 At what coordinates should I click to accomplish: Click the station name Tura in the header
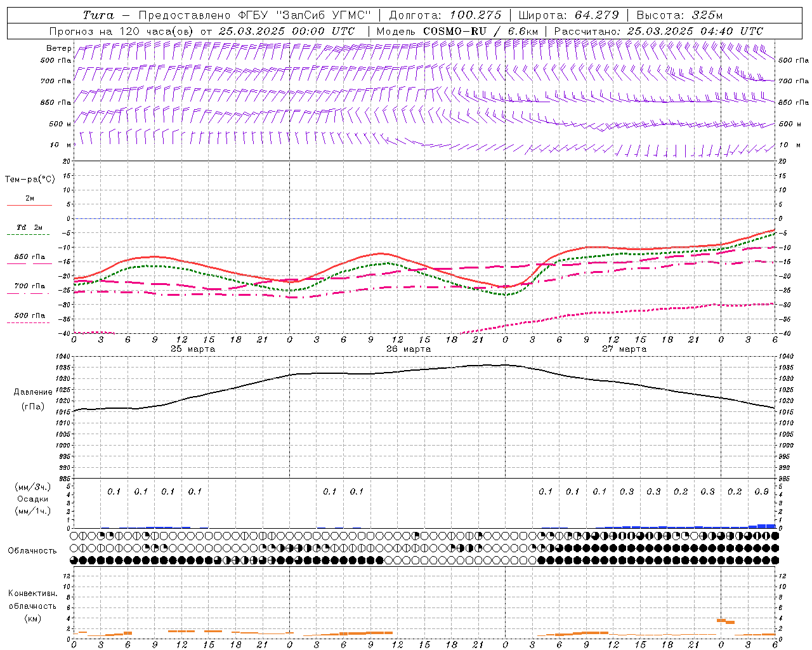98,15
